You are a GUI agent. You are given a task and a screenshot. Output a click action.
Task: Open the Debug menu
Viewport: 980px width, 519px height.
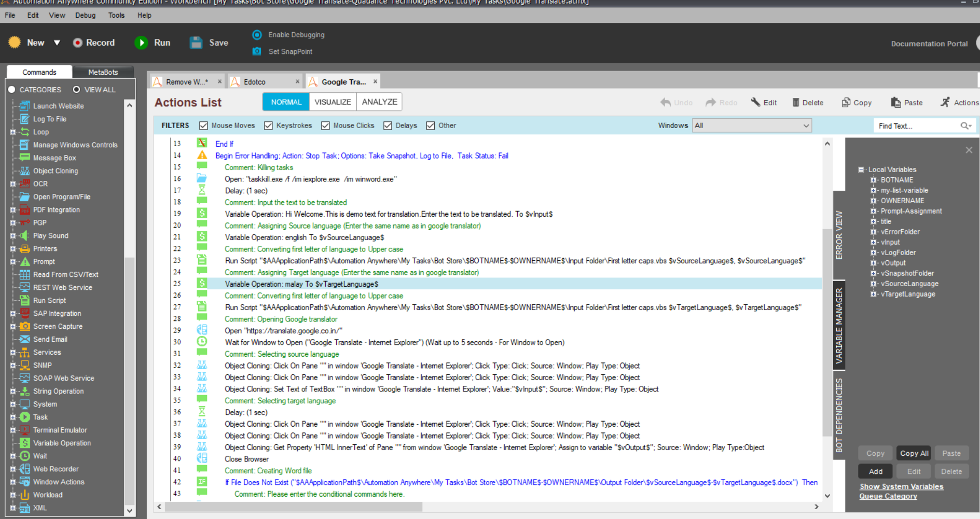point(85,15)
